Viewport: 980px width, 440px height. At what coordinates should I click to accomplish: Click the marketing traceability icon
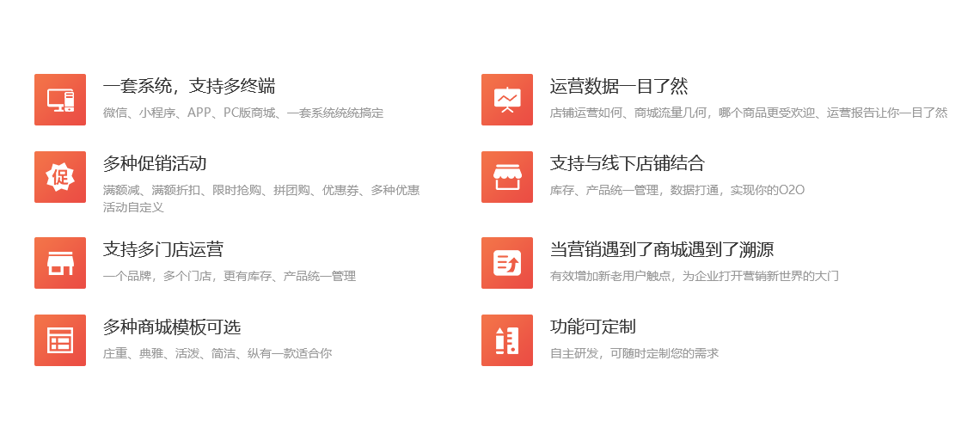[507, 263]
